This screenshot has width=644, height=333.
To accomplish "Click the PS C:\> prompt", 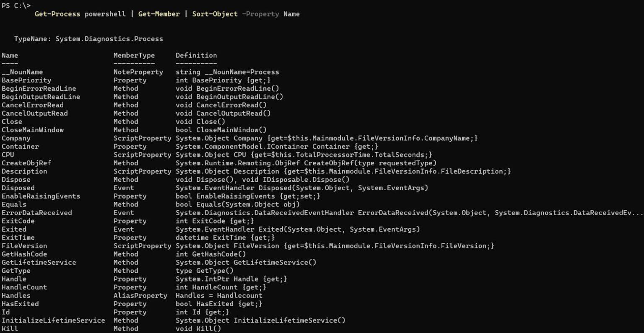I will pyautogui.click(x=16, y=5).
